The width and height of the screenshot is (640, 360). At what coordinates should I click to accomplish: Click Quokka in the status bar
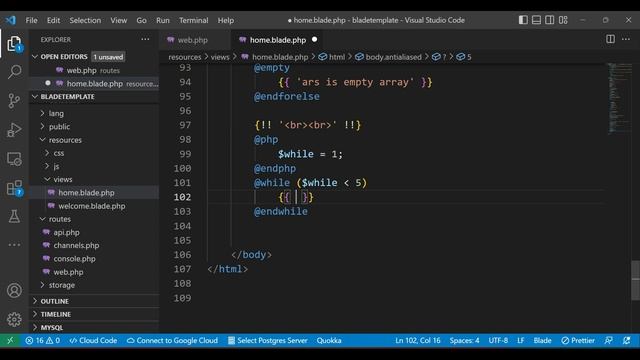tap(329, 340)
